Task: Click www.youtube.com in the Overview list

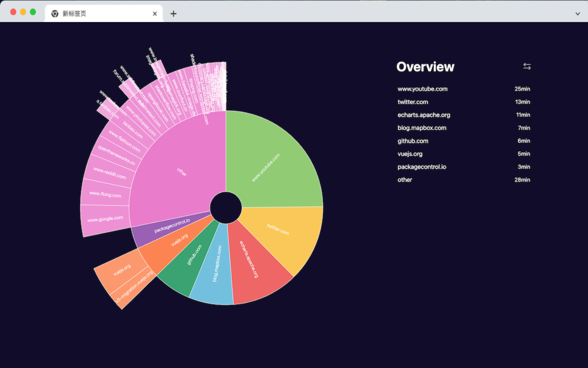Action: (423, 89)
